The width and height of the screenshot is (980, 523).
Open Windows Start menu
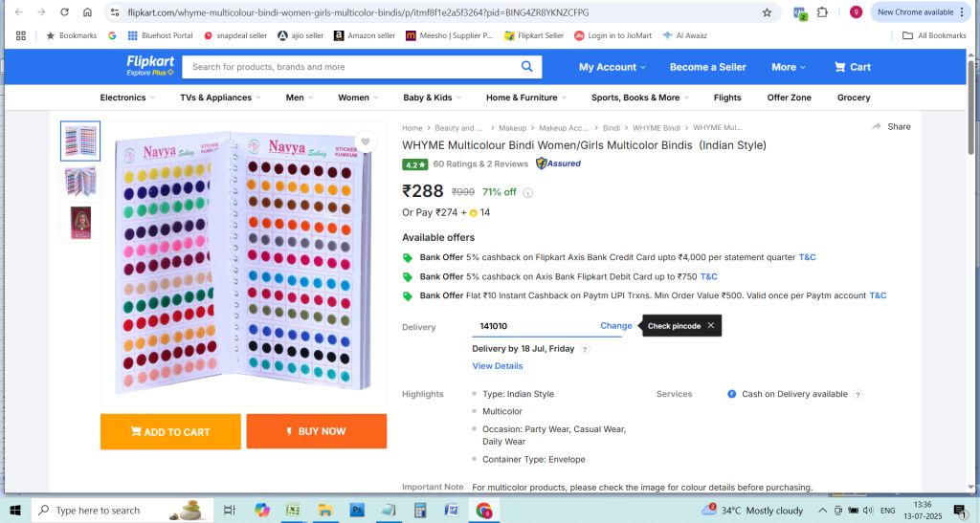point(15,511)
